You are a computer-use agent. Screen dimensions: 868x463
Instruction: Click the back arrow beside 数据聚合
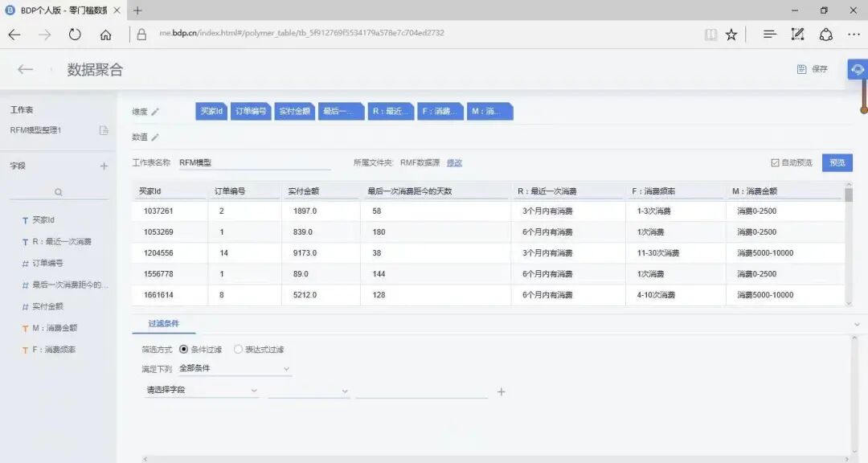click(x=25, y=70)
